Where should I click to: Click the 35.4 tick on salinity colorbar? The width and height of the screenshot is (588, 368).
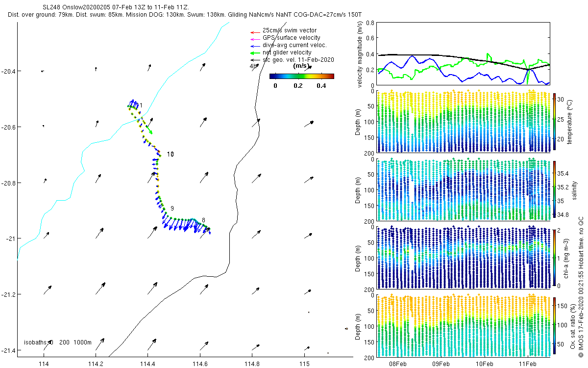563,173
